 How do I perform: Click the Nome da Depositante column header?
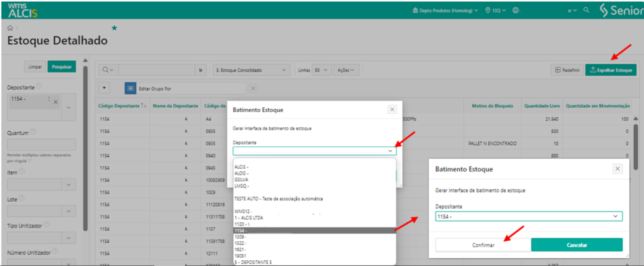point(175,106)
